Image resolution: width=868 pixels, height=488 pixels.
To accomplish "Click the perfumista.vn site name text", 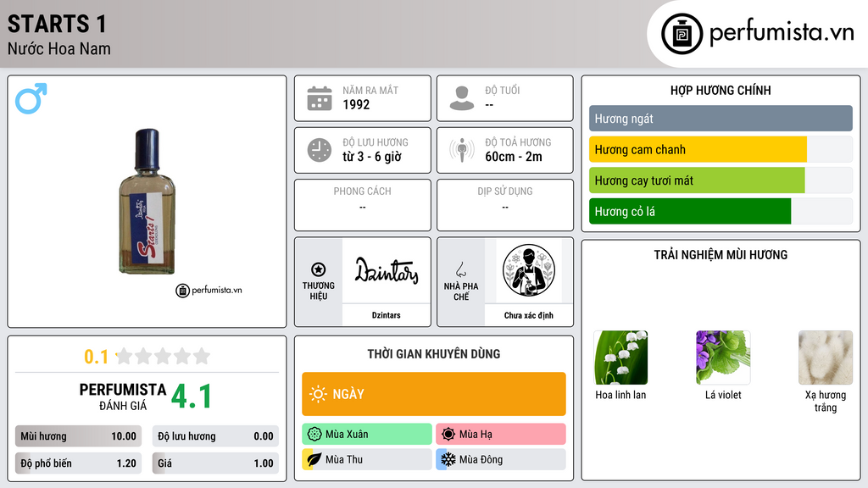I will pos(782,32).
